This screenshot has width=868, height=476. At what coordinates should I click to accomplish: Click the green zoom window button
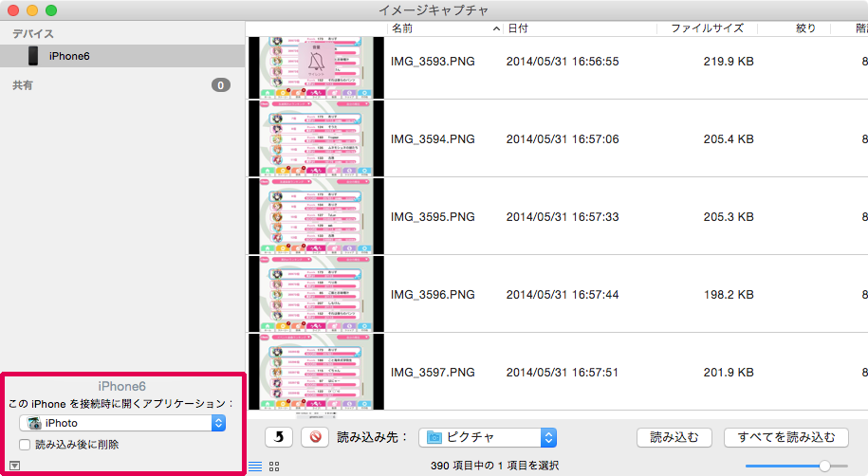[x=51, y=10]
